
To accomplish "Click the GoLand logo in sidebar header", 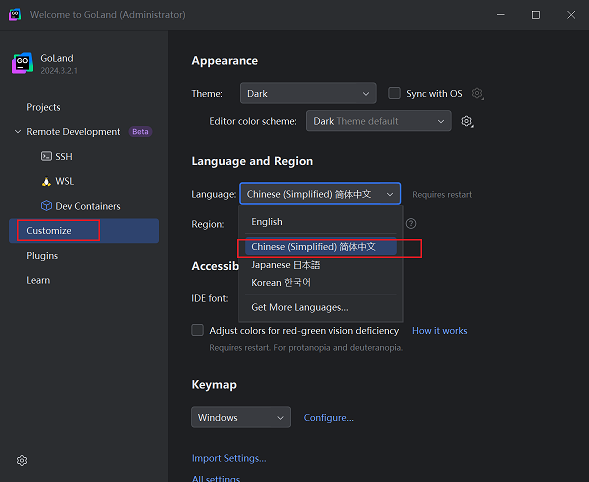I will (23, 63).
